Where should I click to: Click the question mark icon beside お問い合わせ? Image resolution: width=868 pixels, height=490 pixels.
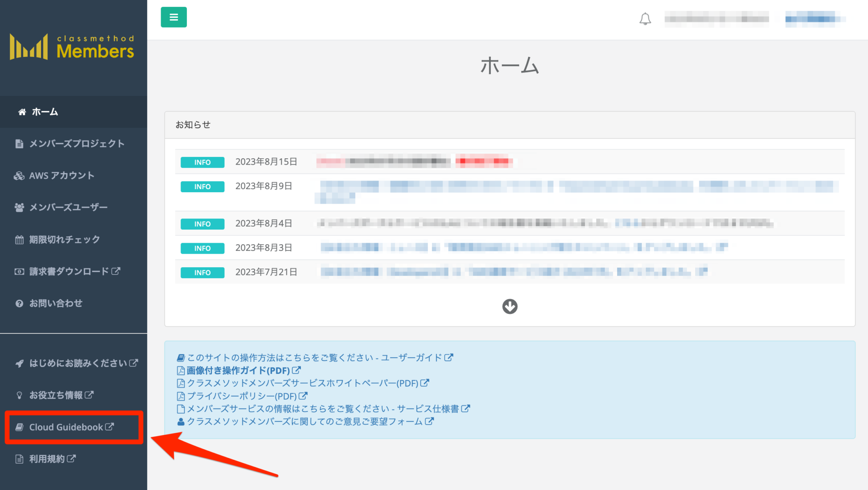tap(19, 303)
